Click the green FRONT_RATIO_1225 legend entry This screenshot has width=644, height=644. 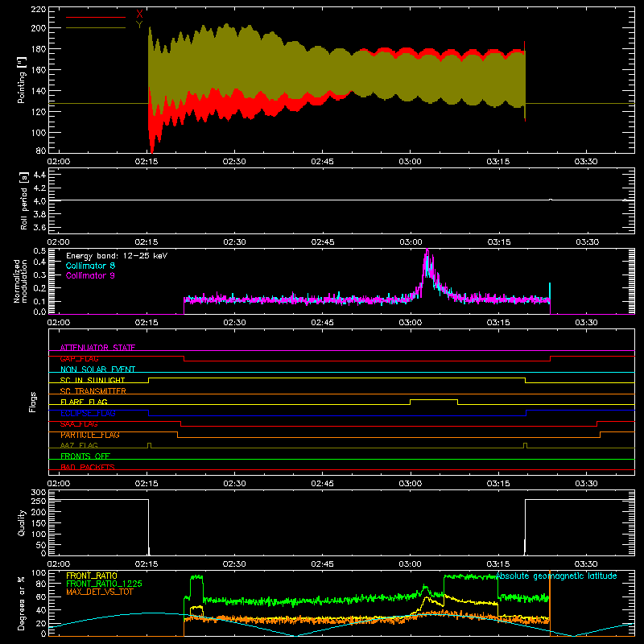point(105,584)
